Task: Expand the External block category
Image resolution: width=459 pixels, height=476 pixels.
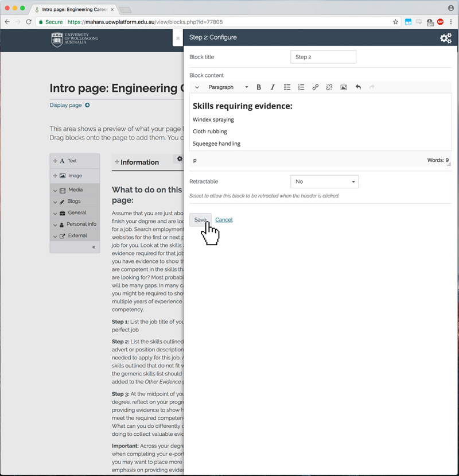Action: click(x=75, y=236)
